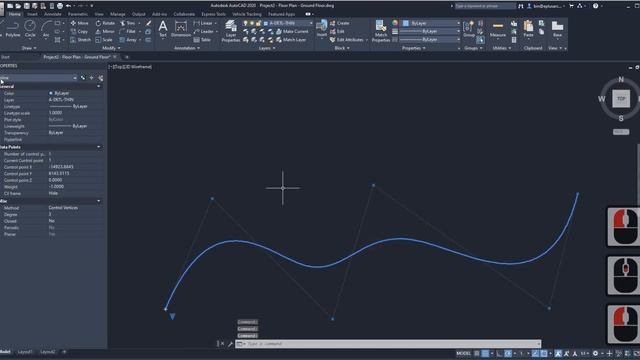Expand the Utilities panel dropdown
The height and width of the screenshot is (360, 640).
point(502,48)
